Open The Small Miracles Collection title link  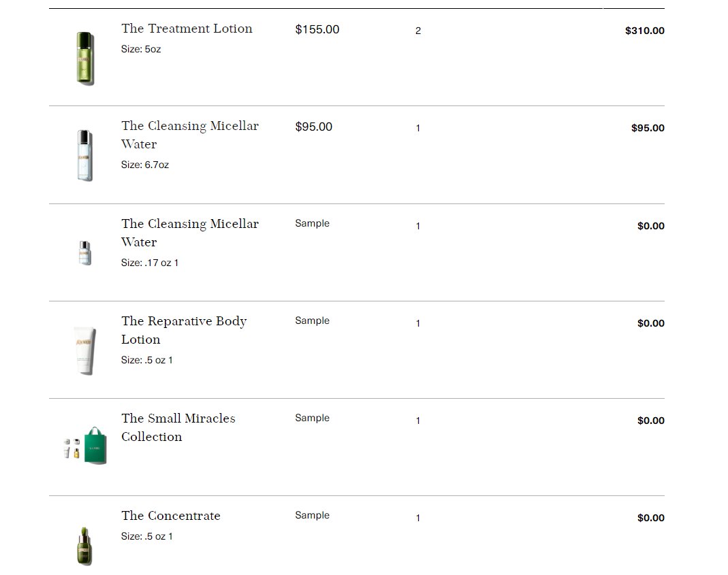178,427
